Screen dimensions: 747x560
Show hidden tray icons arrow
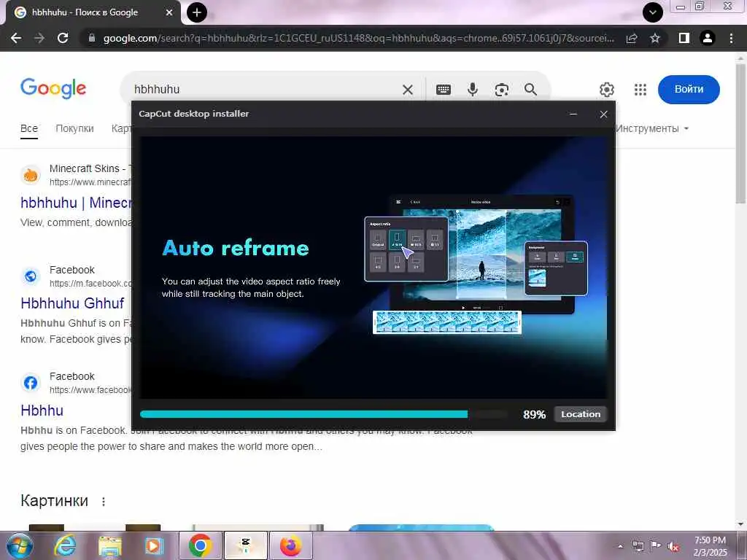point(620,546)
